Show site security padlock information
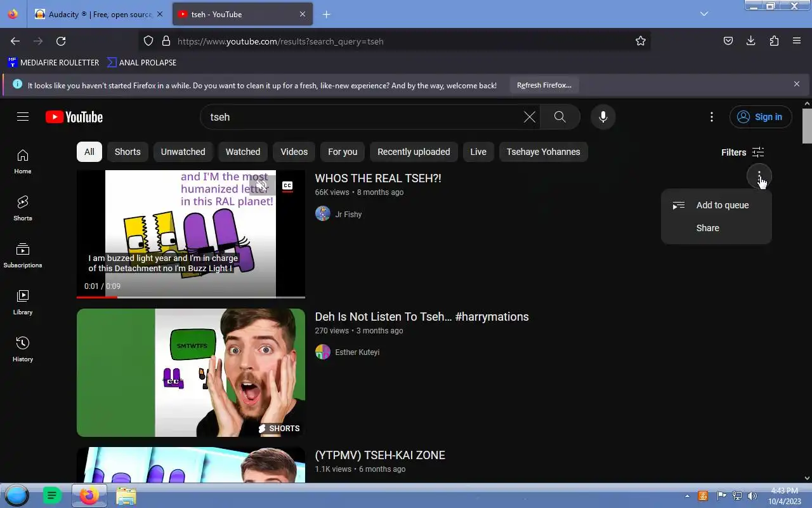 pos(166,41)
